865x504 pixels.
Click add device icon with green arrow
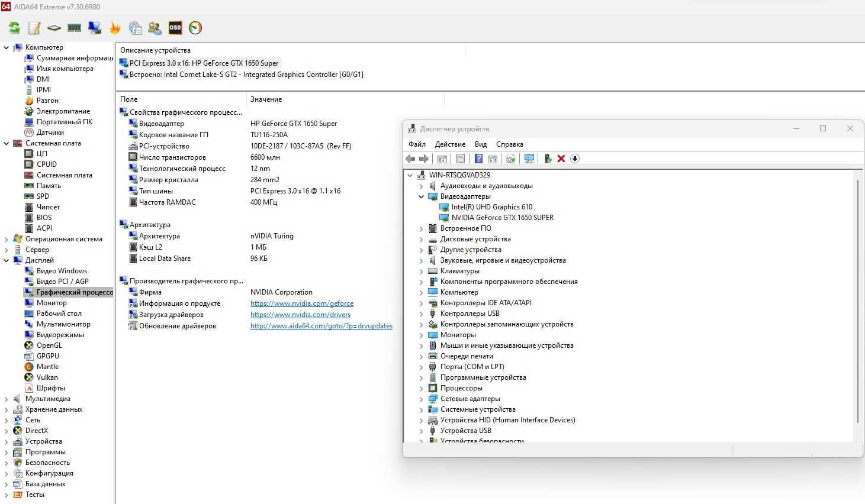(548, 159)
